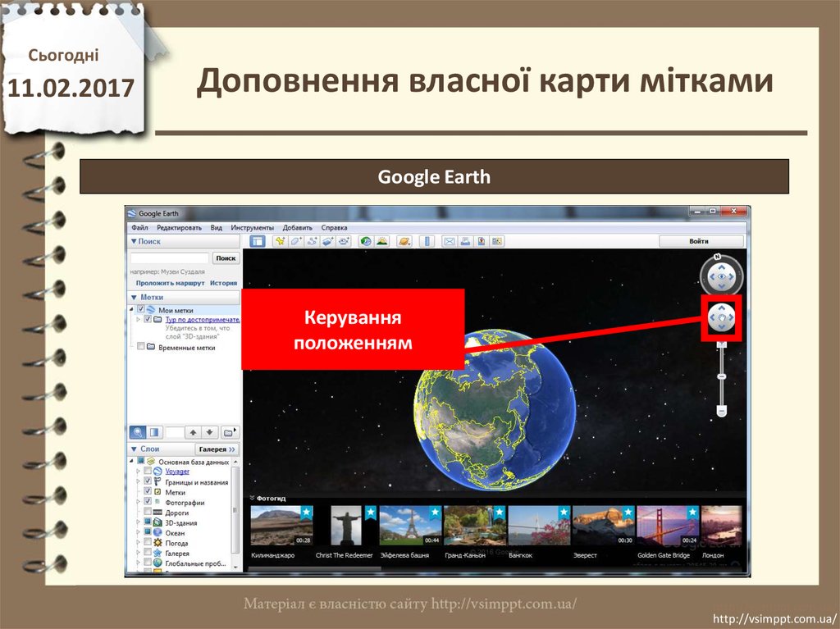840x629 pixels.
Task: Expand the Тур по достопримечательностям folder
Action: (x=139, y=319)
